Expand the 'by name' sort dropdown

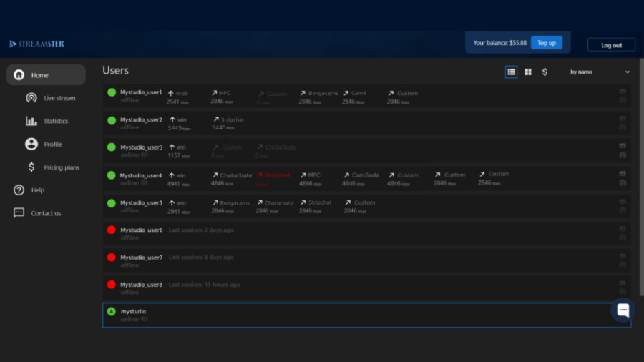pos(600,72)
